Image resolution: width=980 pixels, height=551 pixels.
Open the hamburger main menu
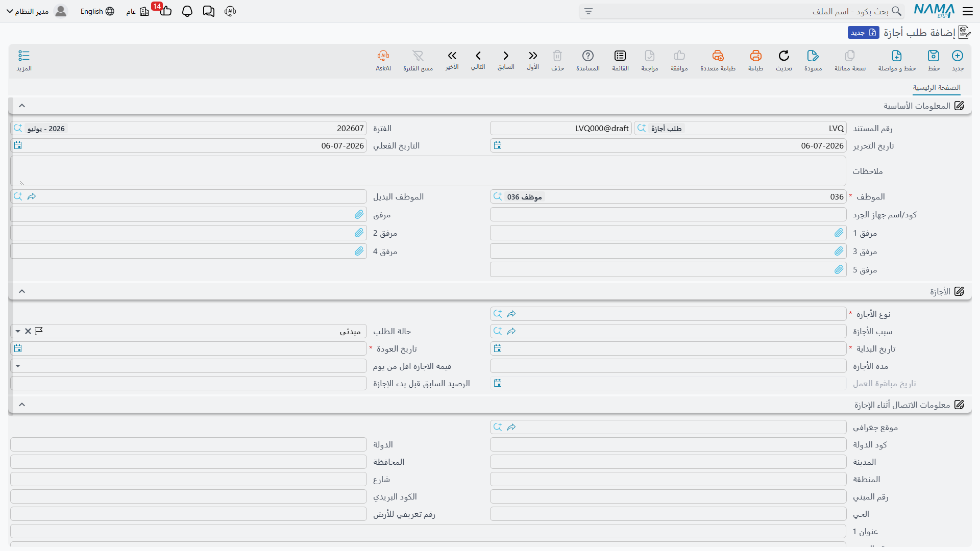[x=967, y=11]
